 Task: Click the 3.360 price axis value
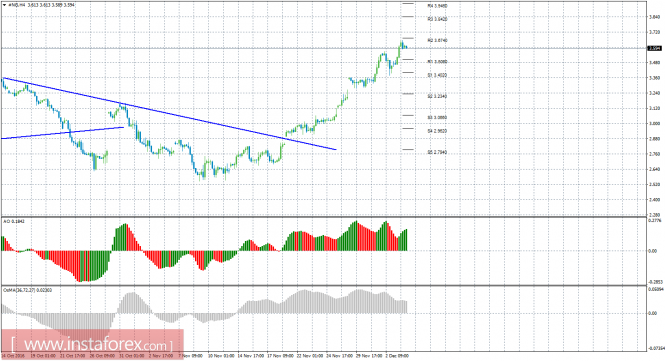[654, 78]
